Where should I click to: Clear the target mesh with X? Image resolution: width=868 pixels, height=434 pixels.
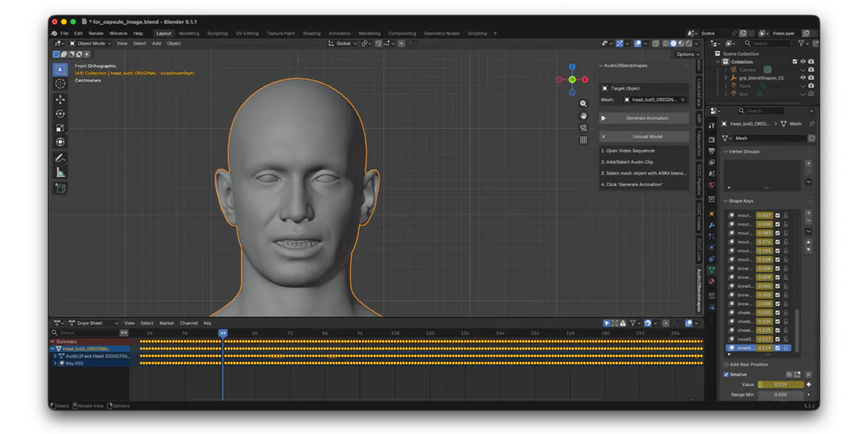[683, 99]
